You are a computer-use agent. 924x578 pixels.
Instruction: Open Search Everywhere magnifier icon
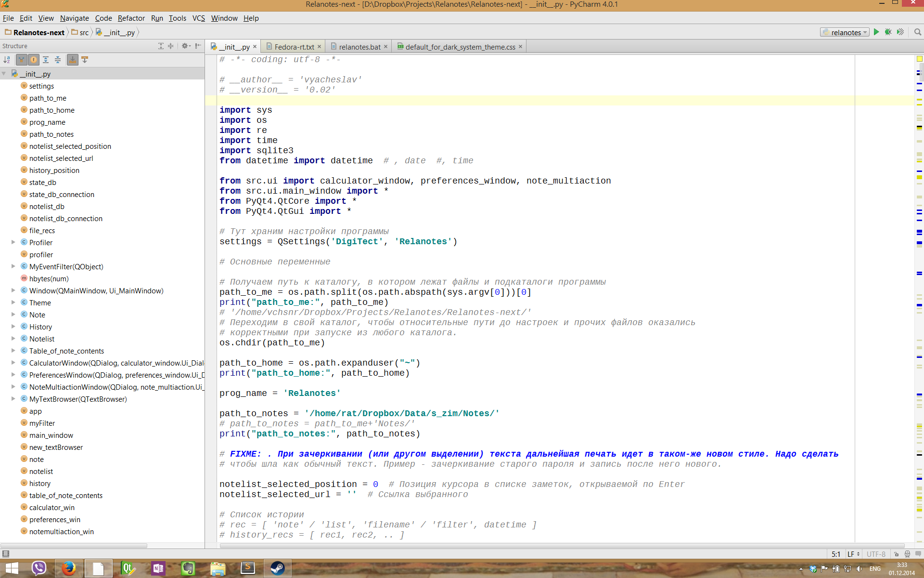pos(917,32)
